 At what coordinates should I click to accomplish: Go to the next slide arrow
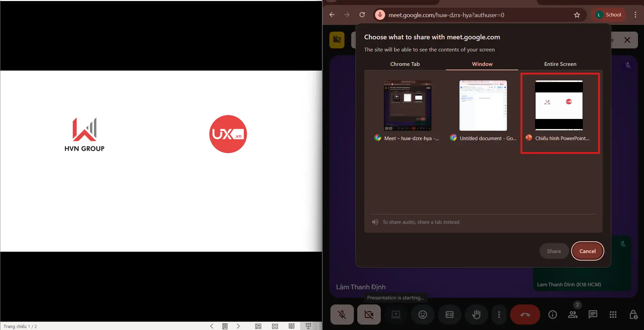238,326
